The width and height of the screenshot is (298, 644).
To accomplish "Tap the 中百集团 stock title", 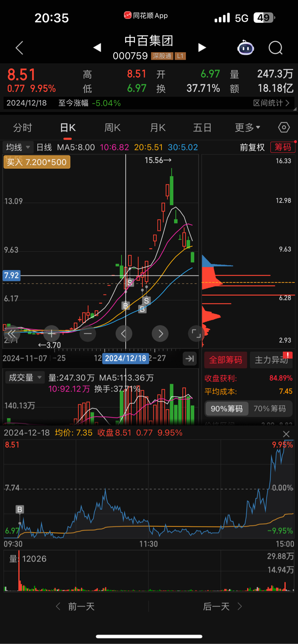I will click(x=149, y=41).
